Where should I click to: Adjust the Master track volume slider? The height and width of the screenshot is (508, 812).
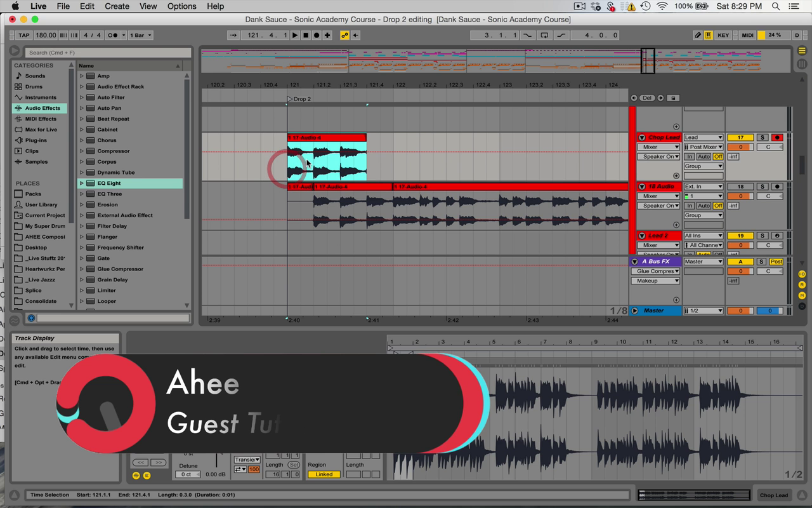point(740,311)
